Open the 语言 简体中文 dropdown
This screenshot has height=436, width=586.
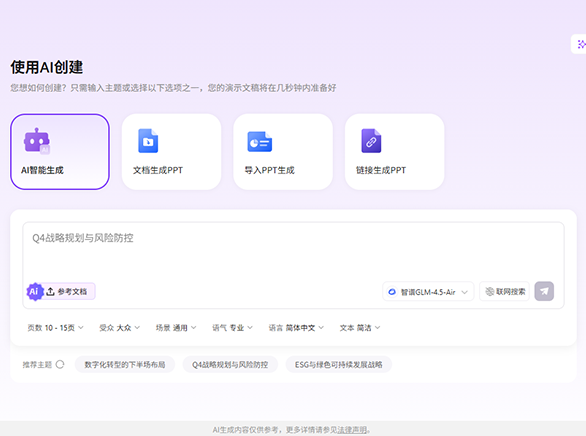click(x=296, y=328)
